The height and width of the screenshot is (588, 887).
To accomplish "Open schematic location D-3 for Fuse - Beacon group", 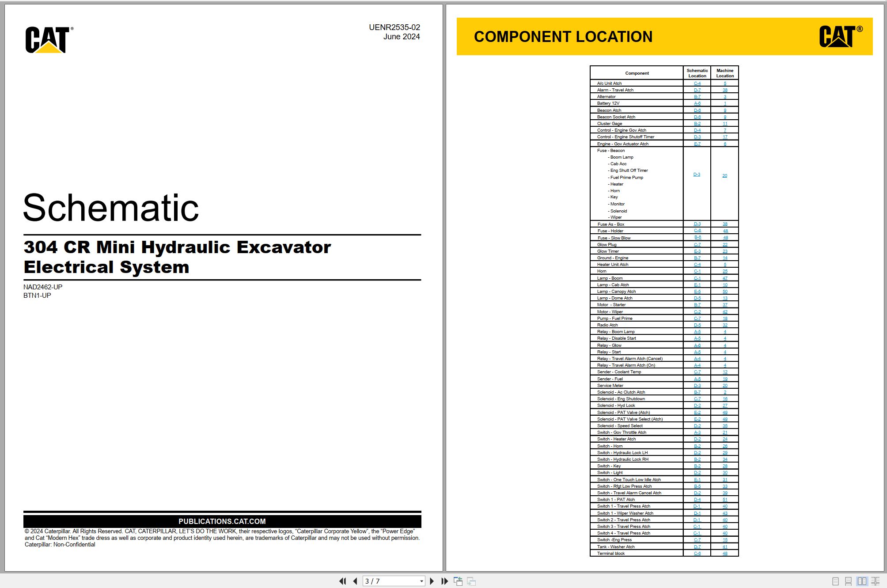I will (697, 175).
